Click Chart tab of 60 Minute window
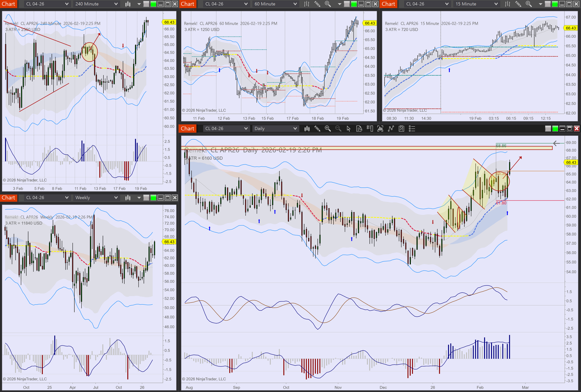The height and width of the screenshot is (392, 581). (188, 4)
